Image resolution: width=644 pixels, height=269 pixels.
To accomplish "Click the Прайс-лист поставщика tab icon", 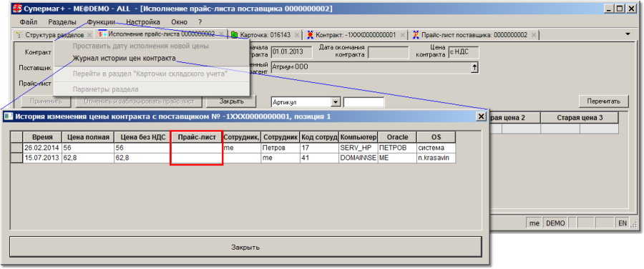I will (416, 35).
